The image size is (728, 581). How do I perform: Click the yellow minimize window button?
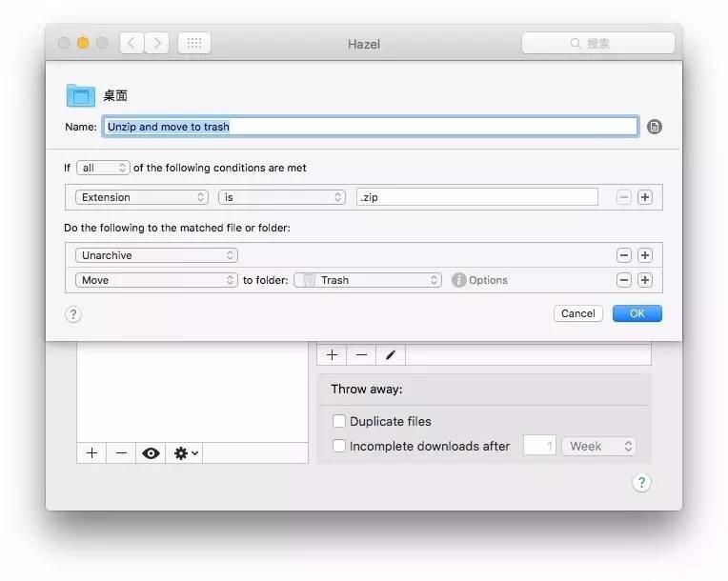pos(83,43)
